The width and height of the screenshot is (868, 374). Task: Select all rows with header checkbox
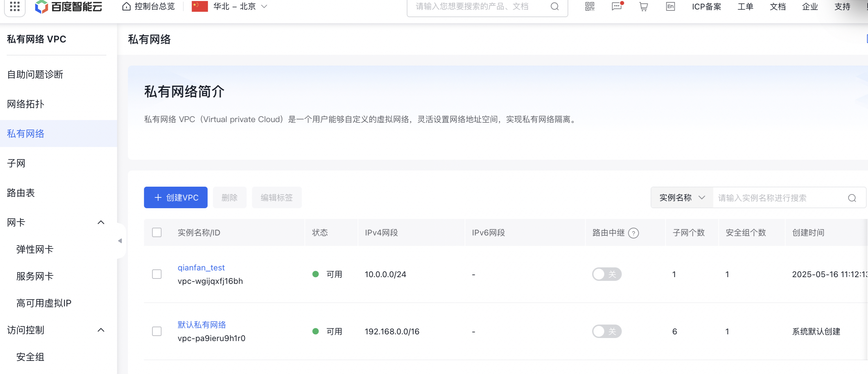[x=157, y=233]
